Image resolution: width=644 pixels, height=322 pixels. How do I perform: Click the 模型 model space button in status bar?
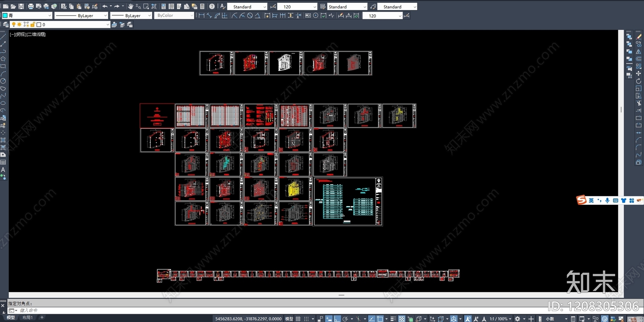click(x=289, y=319)
